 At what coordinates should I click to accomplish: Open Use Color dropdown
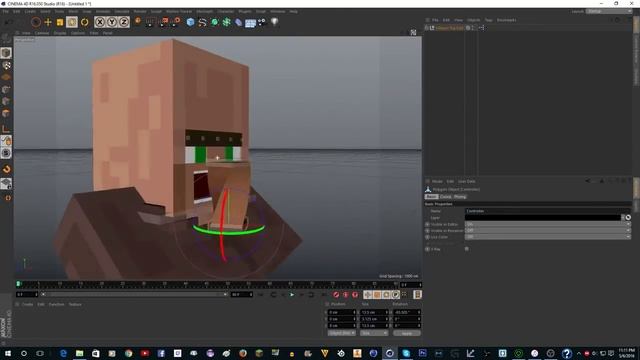click(x=547, y=237)
